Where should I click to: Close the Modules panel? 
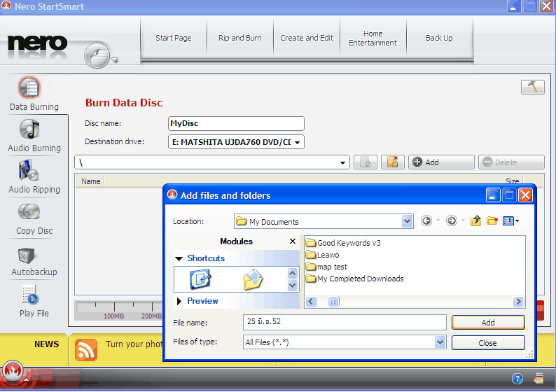click(293, 241)
